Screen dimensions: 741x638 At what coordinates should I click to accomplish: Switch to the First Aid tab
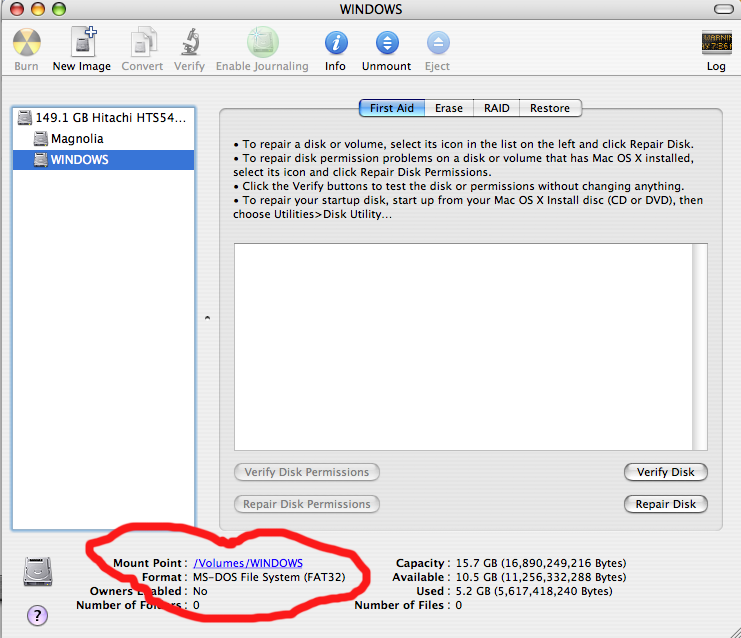(x=392, y=108)
